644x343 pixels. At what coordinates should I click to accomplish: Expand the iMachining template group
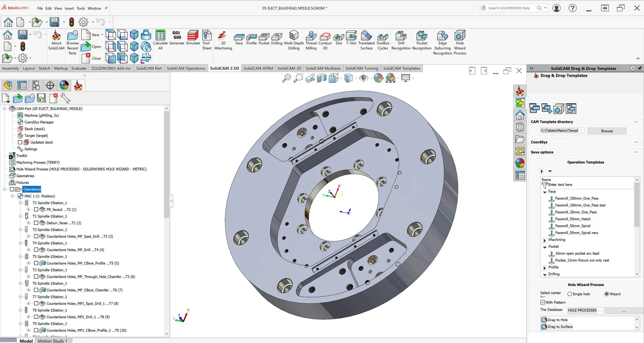tap(545, 240)
